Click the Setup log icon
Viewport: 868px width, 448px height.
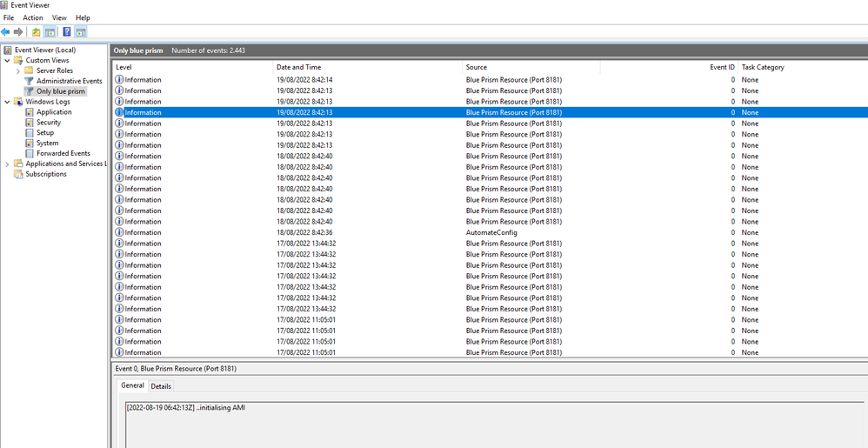30,133
